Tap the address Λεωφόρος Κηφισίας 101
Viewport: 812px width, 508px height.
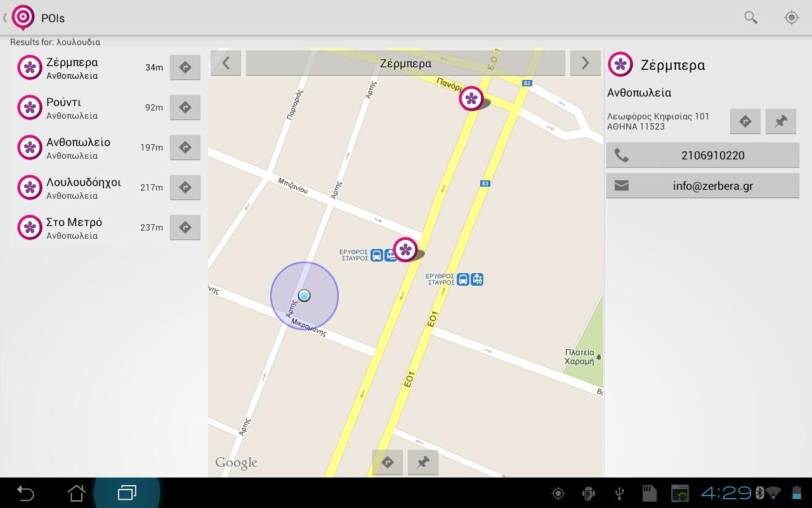point(658,116)
